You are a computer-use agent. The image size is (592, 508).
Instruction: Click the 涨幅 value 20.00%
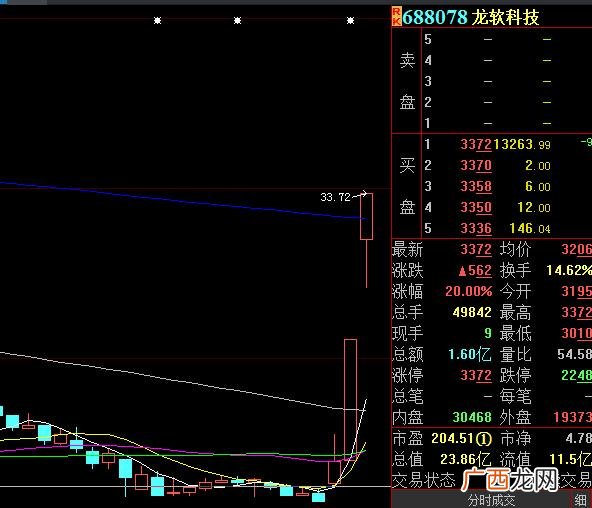point(469,291)
